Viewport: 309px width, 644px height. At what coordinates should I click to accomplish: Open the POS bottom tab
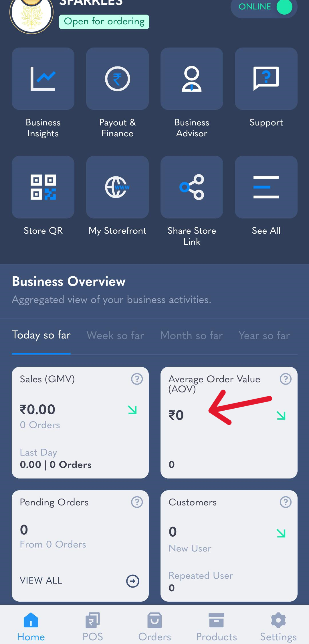[x=93, y=627]
